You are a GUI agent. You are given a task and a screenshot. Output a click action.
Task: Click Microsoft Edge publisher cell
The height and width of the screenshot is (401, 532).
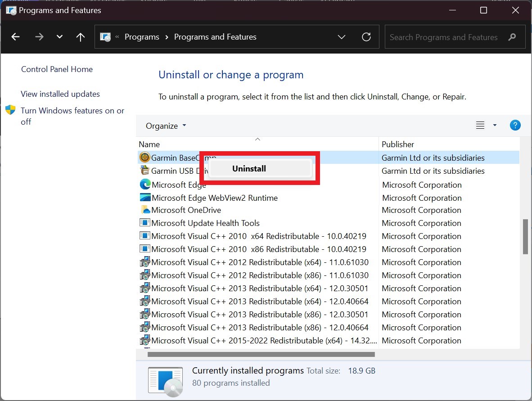tap(422, 185)
